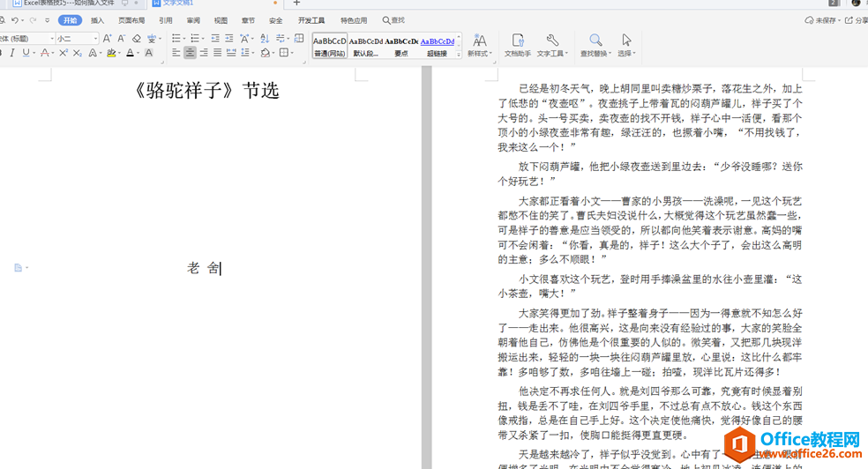Open the 特色应用 ribbon tab
This screenshot has width=868, height=469.
(x=354, y=20)
